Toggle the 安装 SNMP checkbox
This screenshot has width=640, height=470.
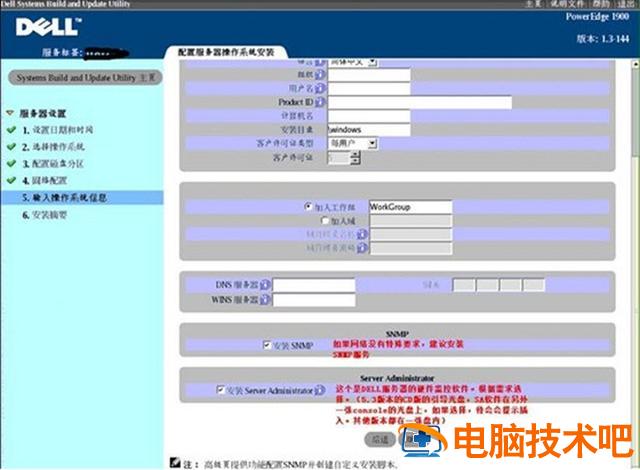click(267, 345)
